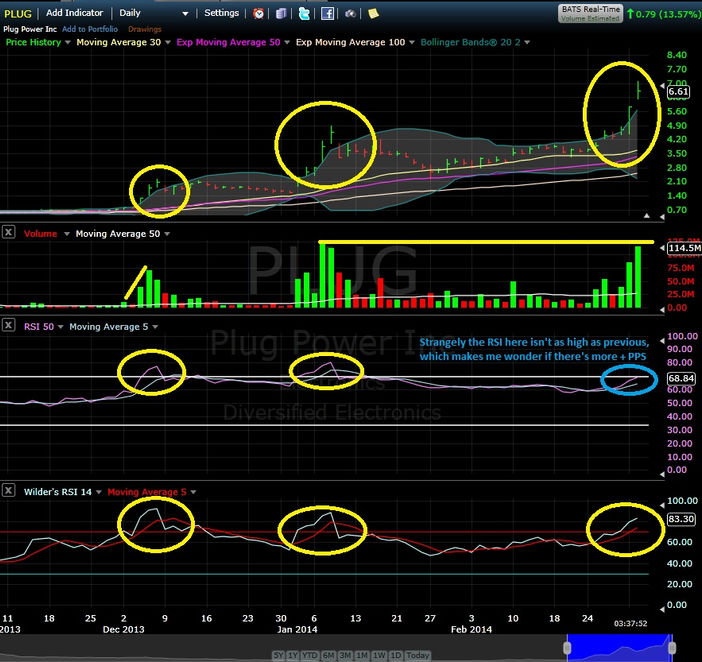The width and height of the screenshot is (702, 662).
Task: Click the green up arrow beside 0.79
Action: point(630,14)
